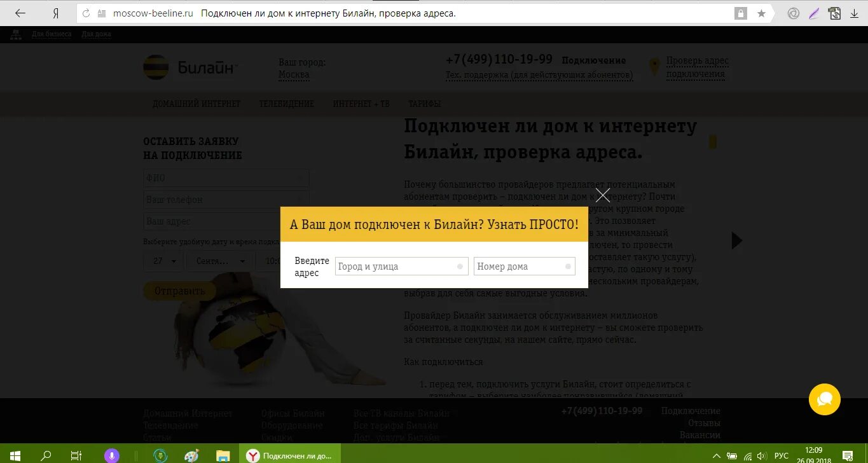The height and width of the screenshot is (463, 868).
Task: Click phone number +7(499)110-19-99 in header
Action: click(x=499, y=59)
